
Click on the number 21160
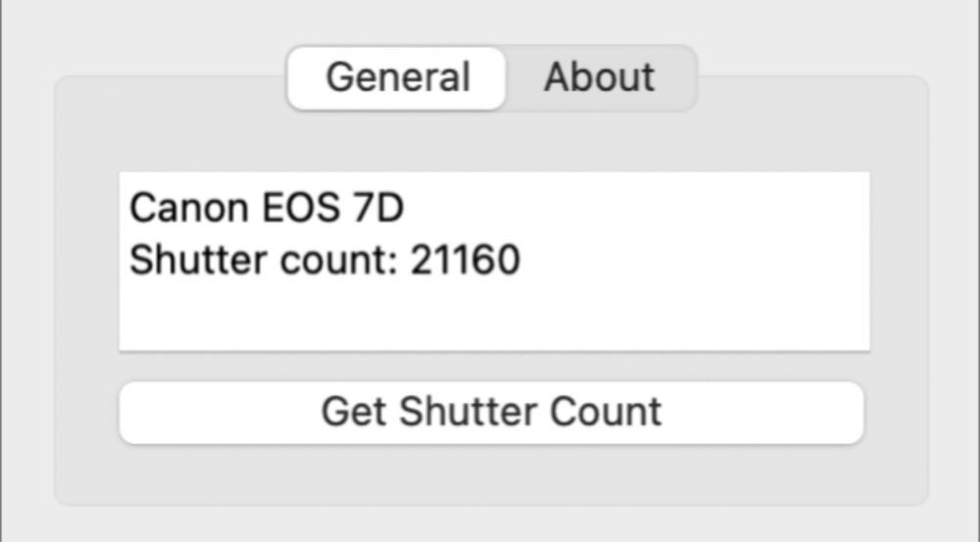point(465,261)
